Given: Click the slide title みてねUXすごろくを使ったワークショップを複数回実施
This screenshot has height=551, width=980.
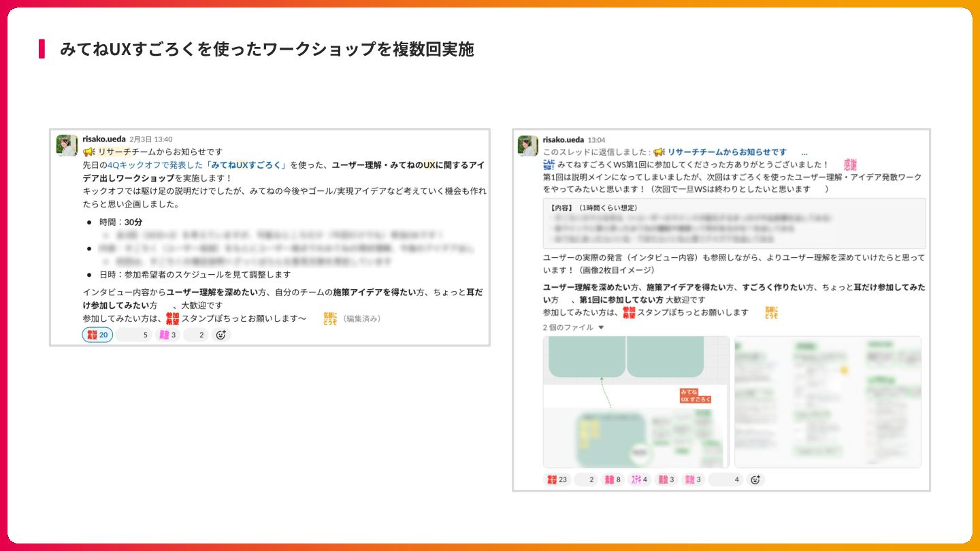Looking at the screenshot, I should [267, 49].
